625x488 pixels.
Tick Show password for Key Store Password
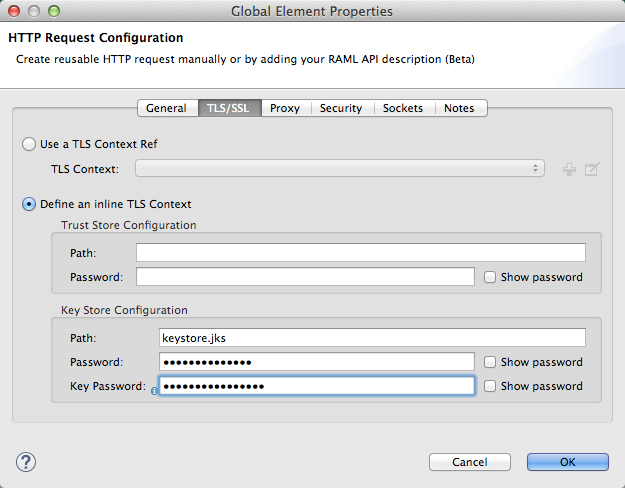tap(489, 362)
